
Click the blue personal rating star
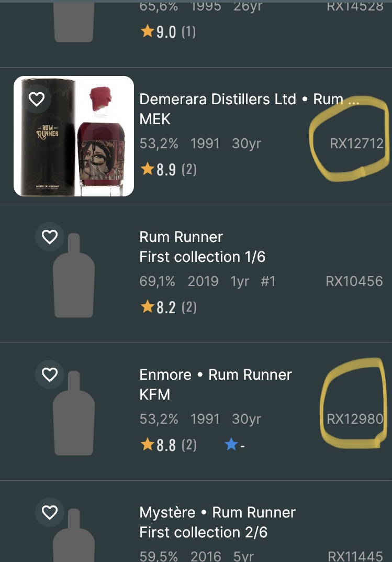[231, 445]
